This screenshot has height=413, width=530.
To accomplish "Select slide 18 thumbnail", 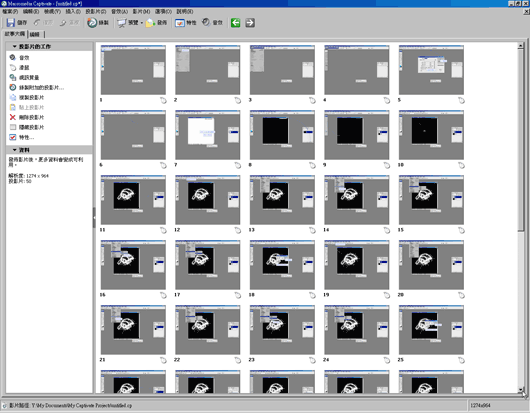I will (282, 265).
